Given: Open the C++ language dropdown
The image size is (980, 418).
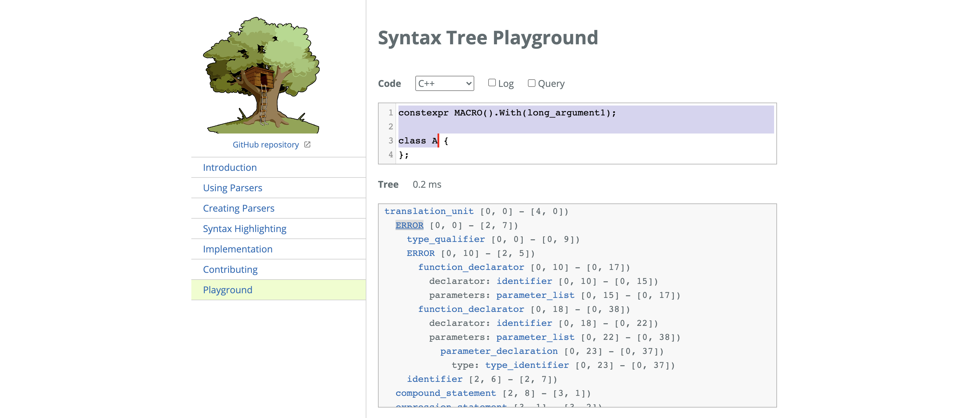Looking at the screenshot, I should pyautogui.click(x=444, y=83).
